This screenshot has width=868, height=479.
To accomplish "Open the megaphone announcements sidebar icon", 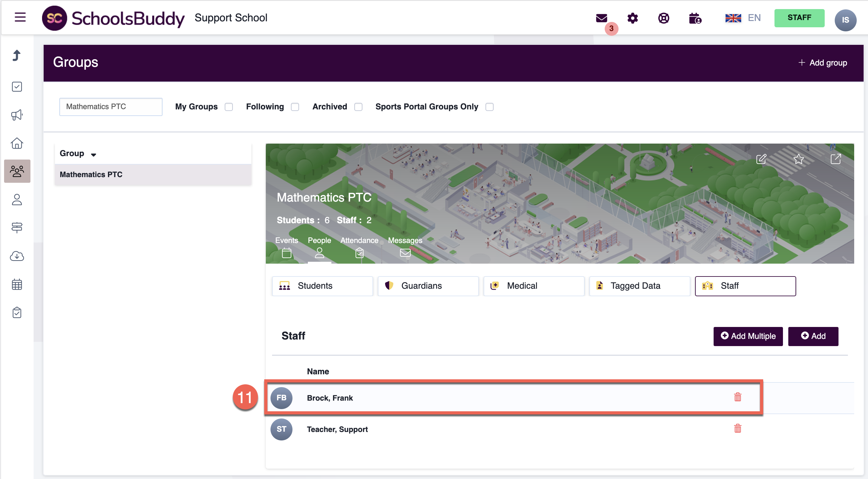I will pos(17,115).
